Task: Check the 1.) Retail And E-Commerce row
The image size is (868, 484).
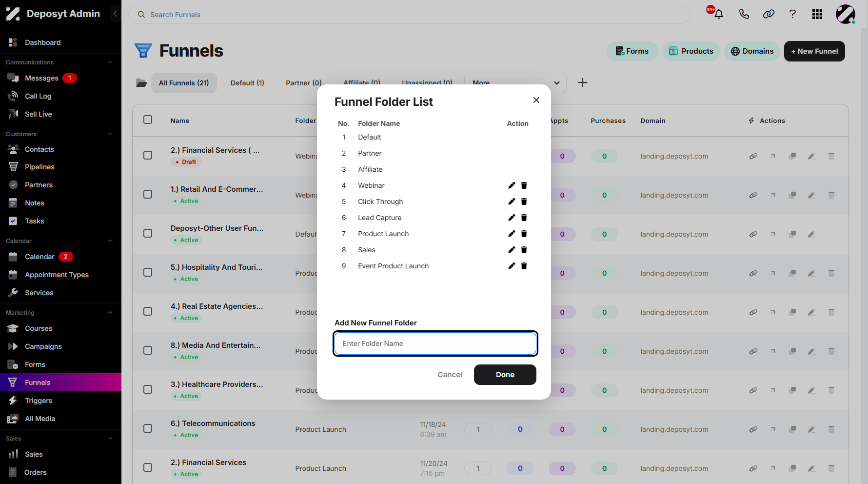Action: pos(148,194)
